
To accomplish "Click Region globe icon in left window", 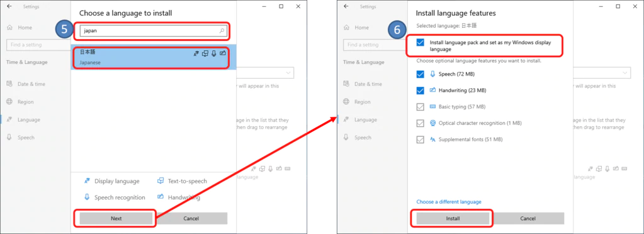I will 9,102.
